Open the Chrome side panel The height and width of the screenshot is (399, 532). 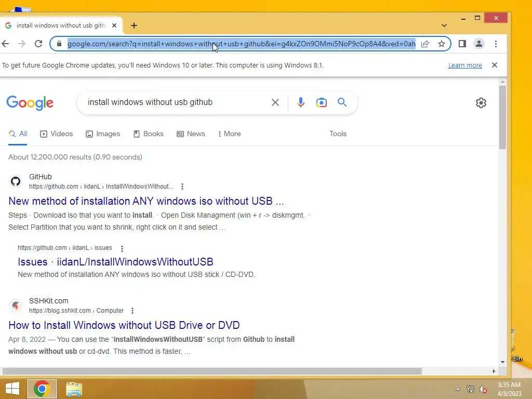[x=462, y=44]
